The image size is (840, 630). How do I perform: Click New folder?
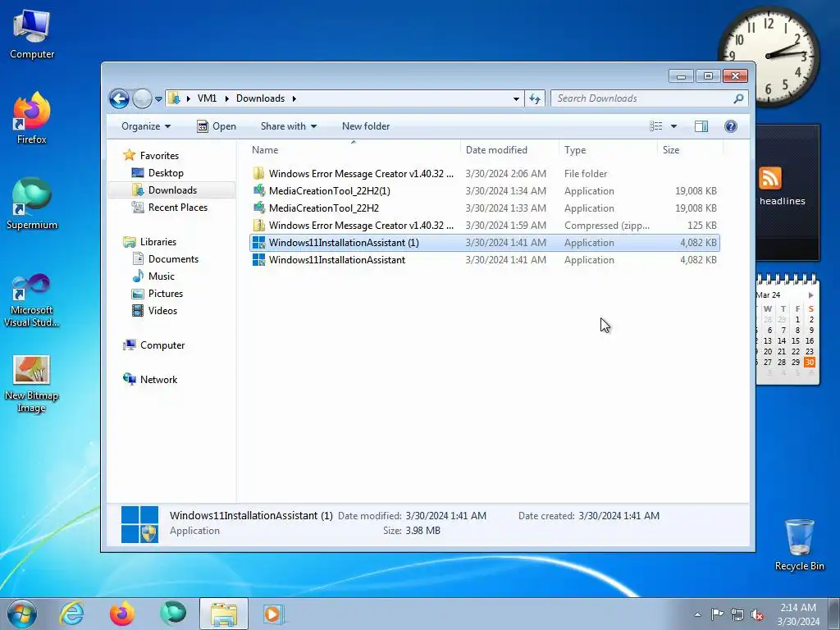click(366, 126)
